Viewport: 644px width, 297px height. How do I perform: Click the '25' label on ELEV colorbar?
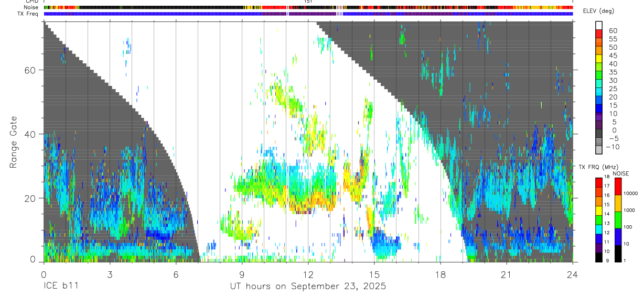tap(613, 89)
